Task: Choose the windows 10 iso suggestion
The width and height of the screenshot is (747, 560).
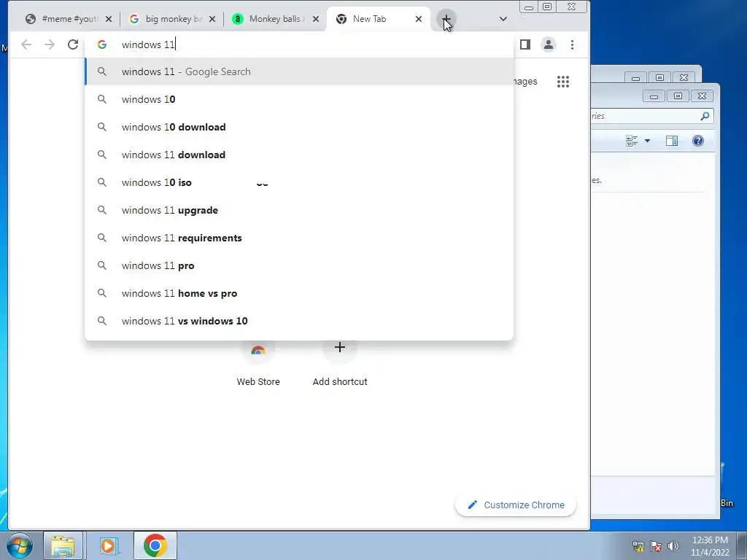Action: [x=299, y=182]
